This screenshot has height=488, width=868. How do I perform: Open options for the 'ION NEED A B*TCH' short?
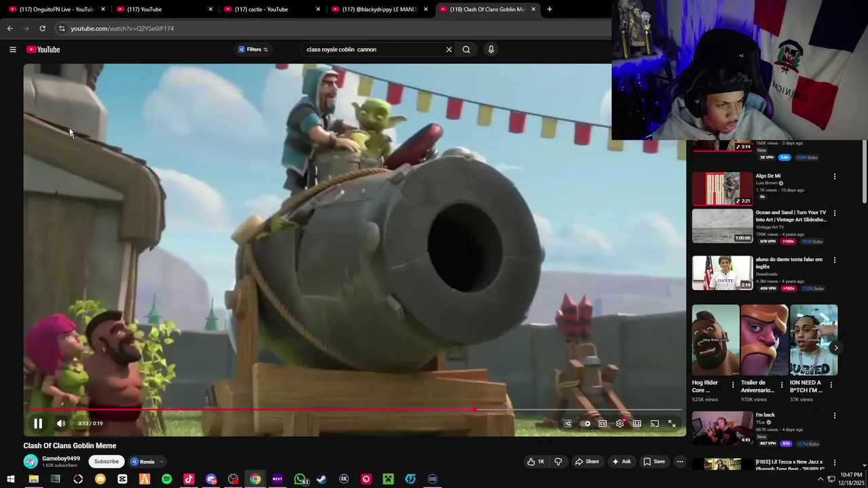pyautogui.click(x=831, y=385)
